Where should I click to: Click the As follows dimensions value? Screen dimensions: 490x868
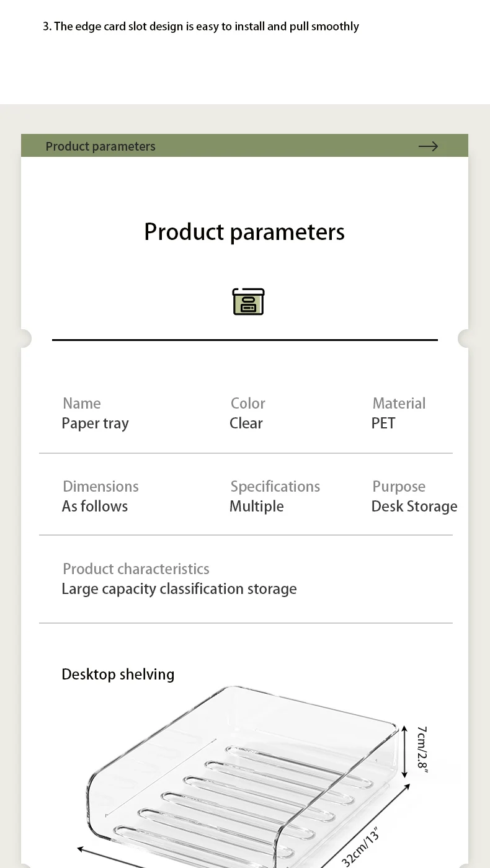tap(95, 507)
